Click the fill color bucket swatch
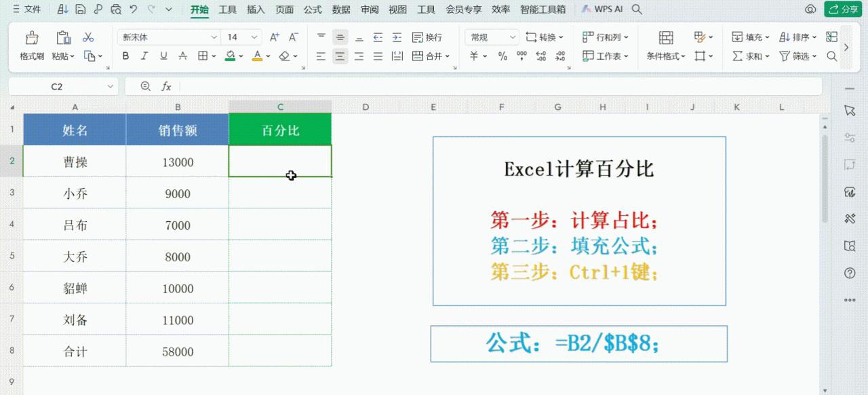The width and height of the screenshot is (868, 395). tap(231, 56)
